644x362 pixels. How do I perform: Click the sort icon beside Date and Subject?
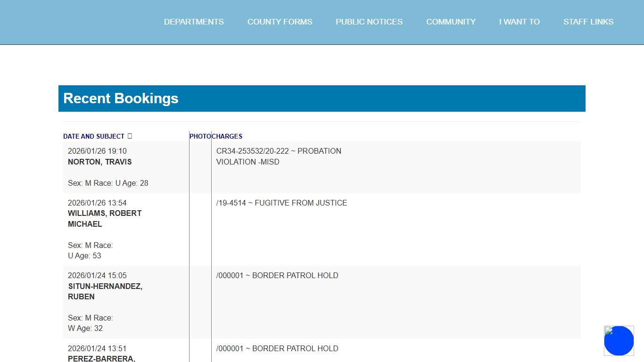[130, 136]
